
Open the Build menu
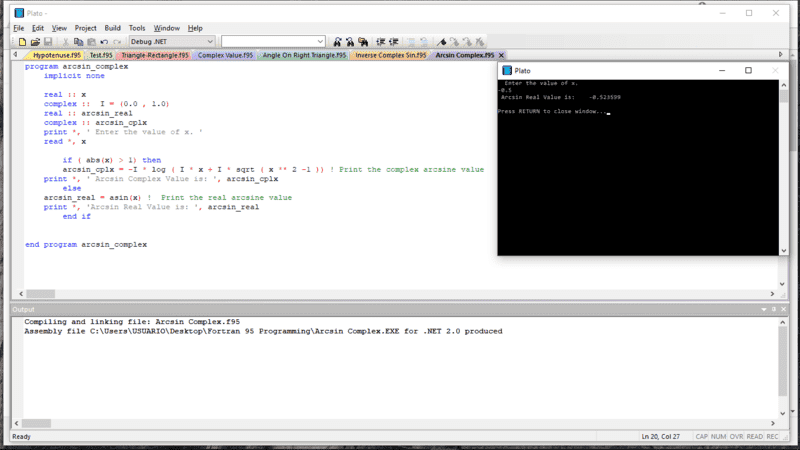click(x=112, y=28)
